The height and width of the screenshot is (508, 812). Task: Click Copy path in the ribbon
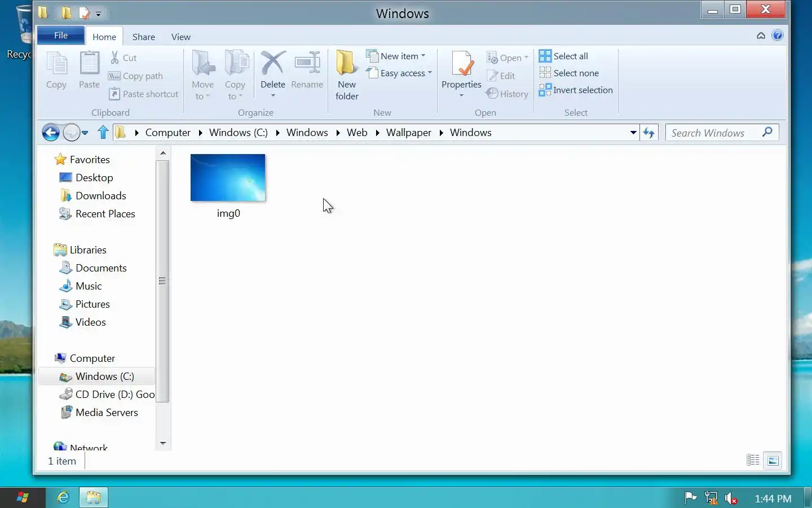[136, 76]
